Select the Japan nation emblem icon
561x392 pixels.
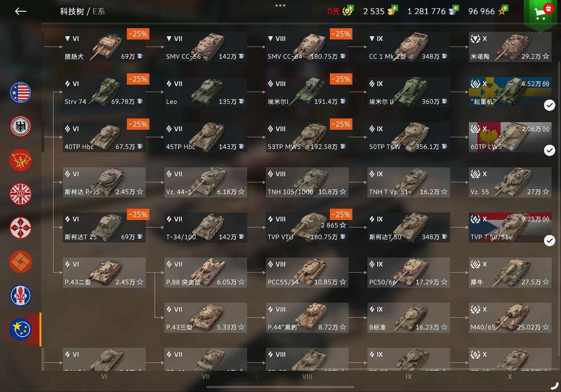point(20,227)
